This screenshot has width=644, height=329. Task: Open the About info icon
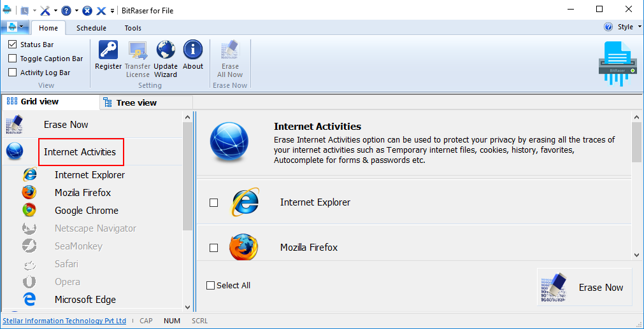[192, 50]
